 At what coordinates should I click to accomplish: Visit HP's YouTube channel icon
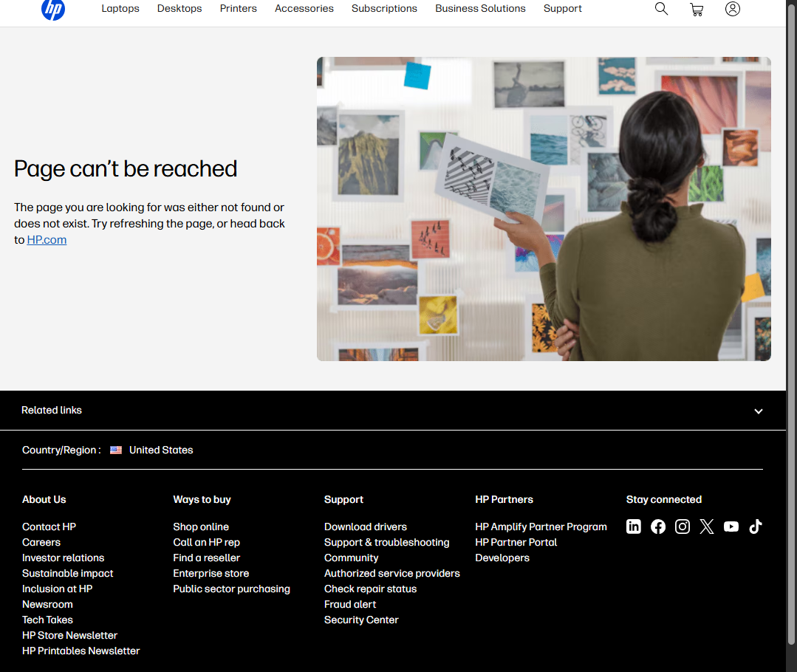pyautogui.click(x=731, y=526)
